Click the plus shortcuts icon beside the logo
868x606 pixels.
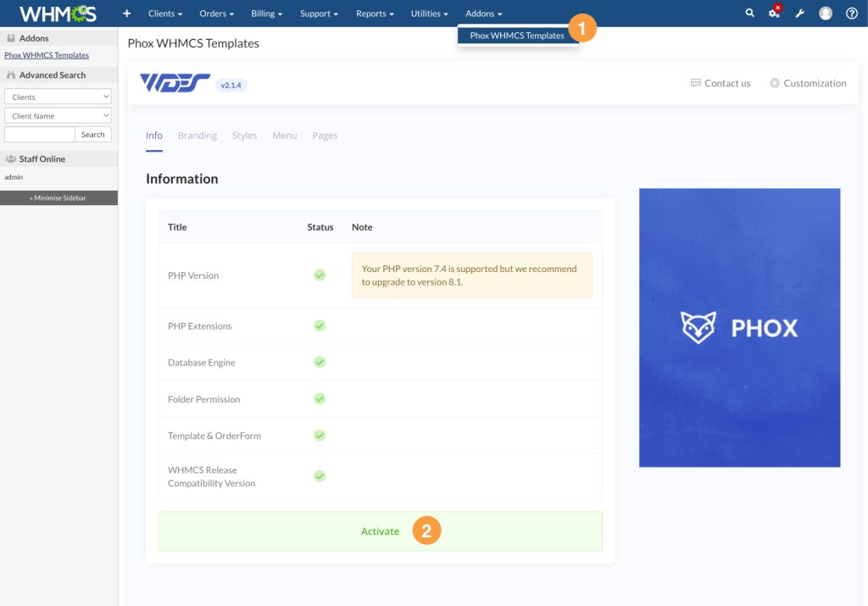pyautogui.click(x=125, y=13)
